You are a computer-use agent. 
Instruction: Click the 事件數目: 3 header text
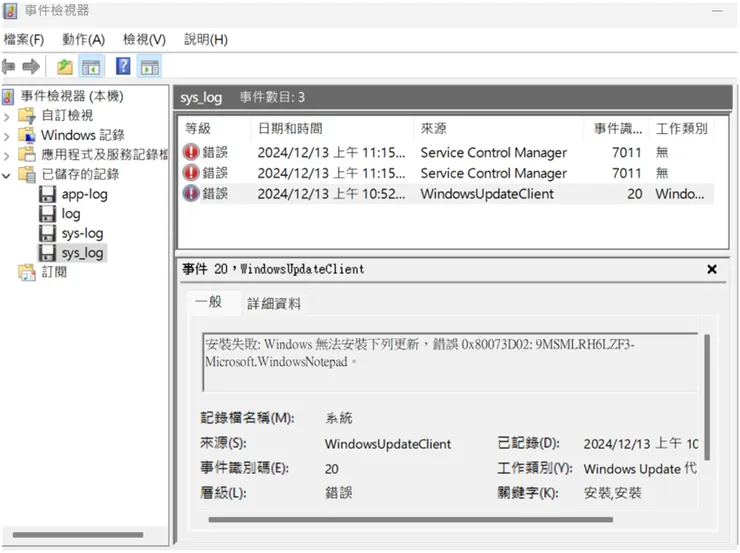pyautogui.click(x=272, y=97)
